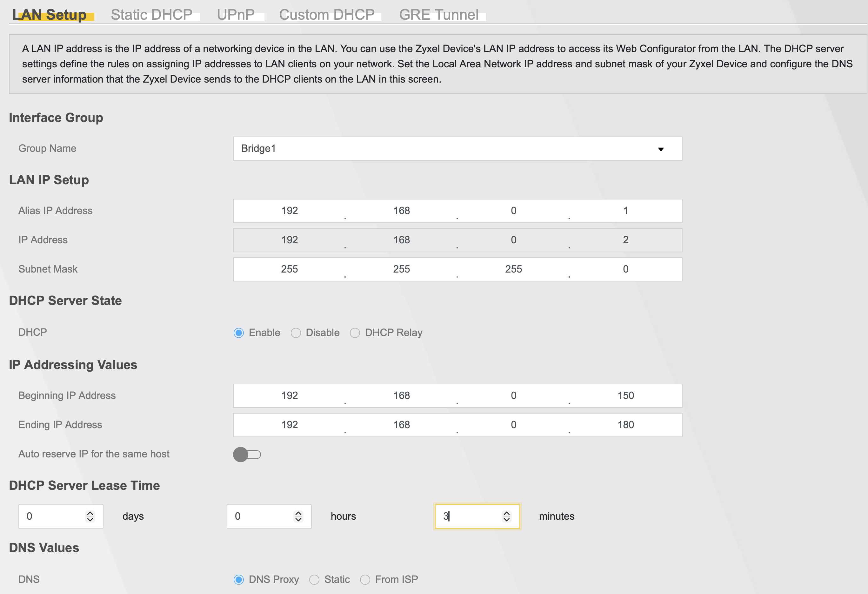Click the Subnet Mask third octet

[514, 269]
